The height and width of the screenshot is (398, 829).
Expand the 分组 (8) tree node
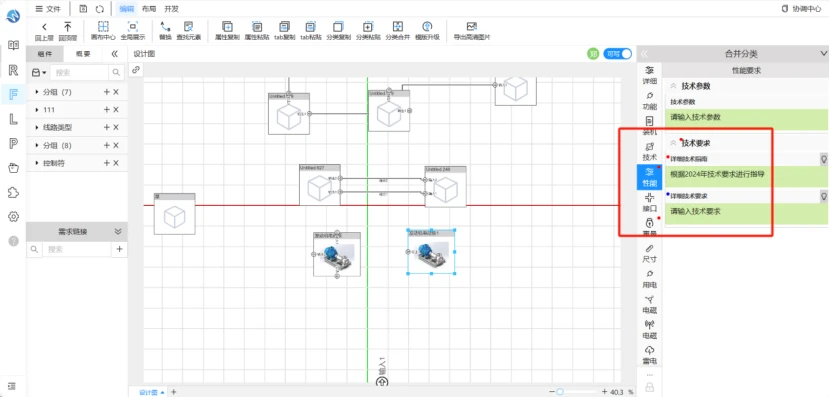[x=37, y=145]
